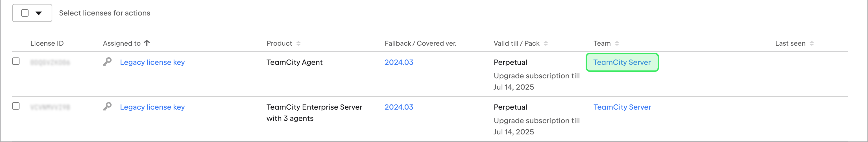Toggle the select-all licenses checkbox
Image resolution: width=868 pixels, height=142 pixels.
[x=25, y=13]
